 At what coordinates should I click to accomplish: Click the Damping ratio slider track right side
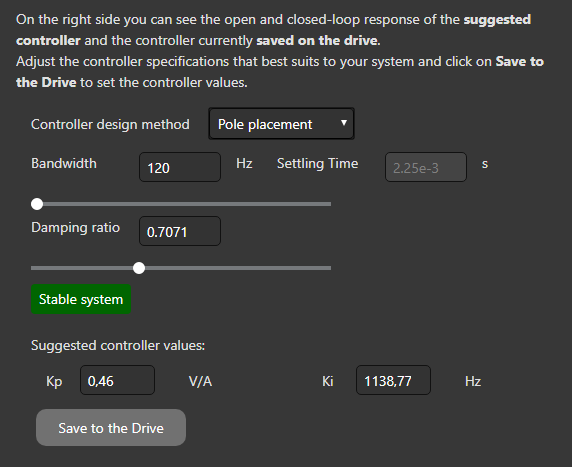238,268
